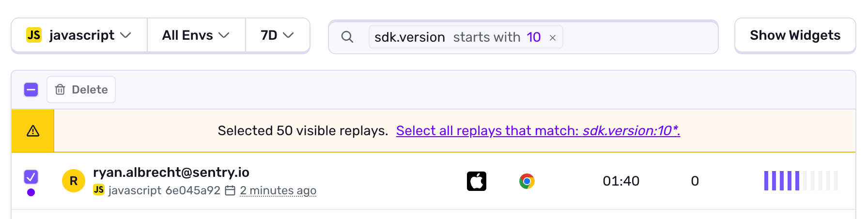Delete the selected replays

(x=81, y=90)
